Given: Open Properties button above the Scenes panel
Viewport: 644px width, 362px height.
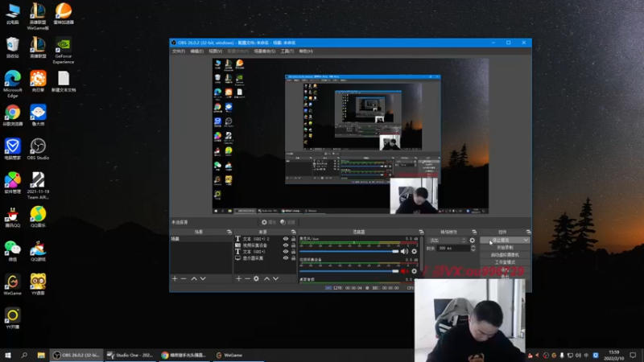Looking at the screenshot, I should [269, 222].
